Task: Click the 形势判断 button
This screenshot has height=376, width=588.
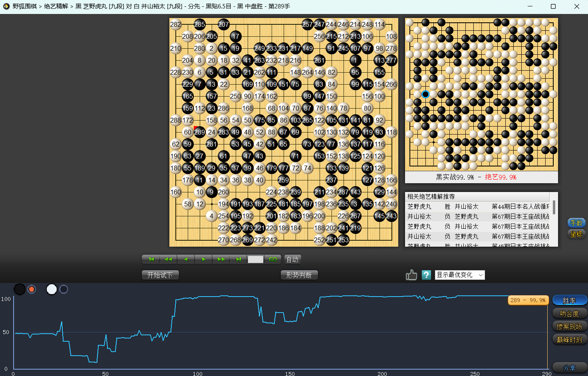Action: coord(299,275)
